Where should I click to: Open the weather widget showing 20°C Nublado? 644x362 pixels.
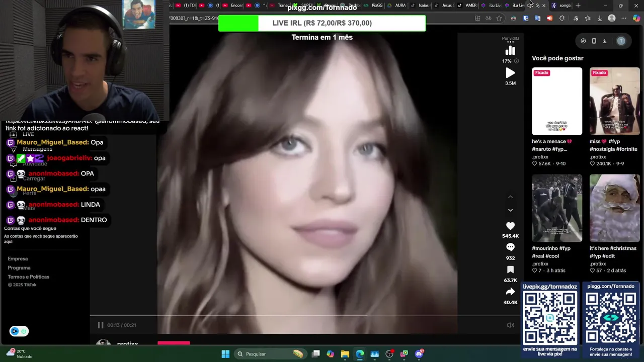pos(19,354)
